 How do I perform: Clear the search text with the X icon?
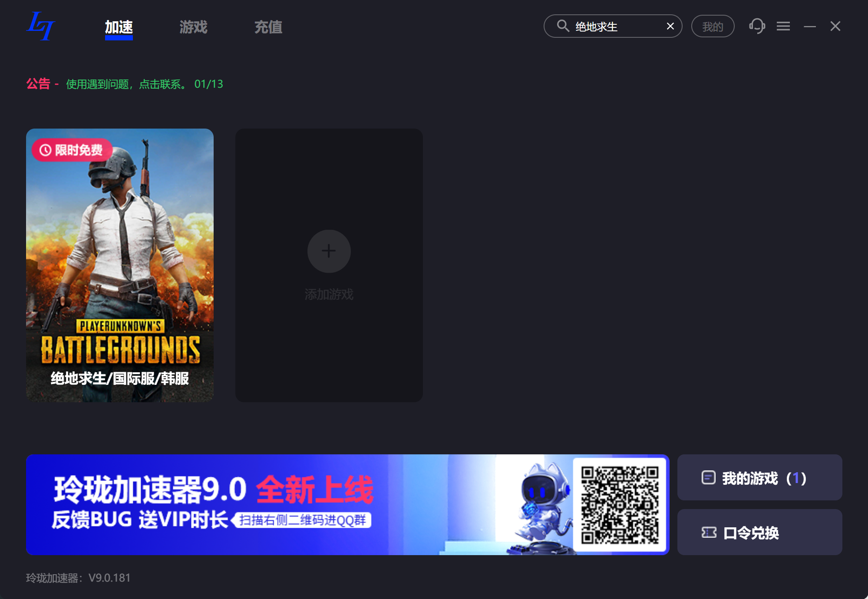click(670, 26)
